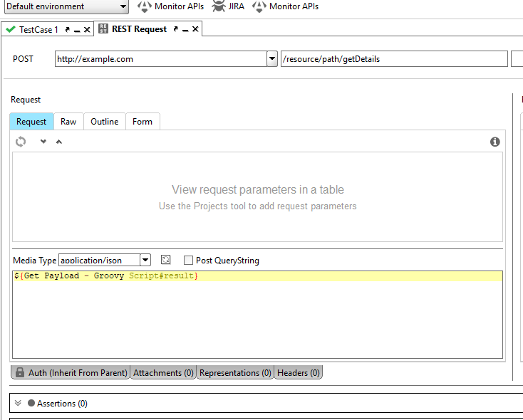Click the POST method label
This screenshot has height=420, width=523.
(23, 59)
